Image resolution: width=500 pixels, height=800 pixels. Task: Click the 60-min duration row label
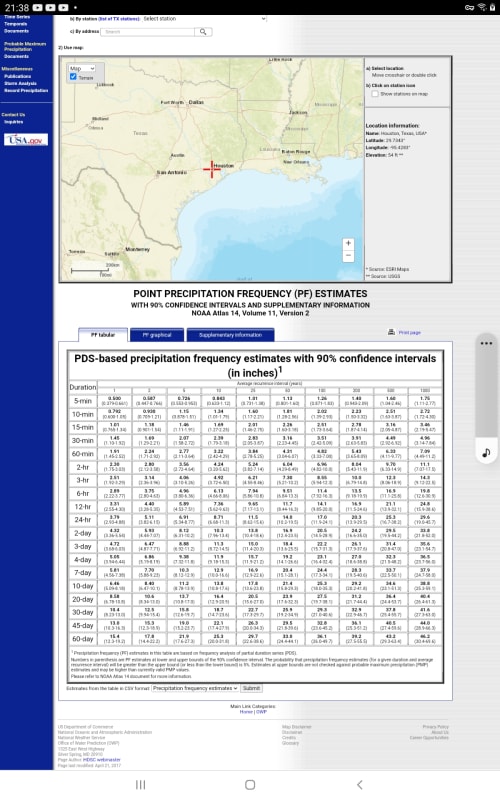click(x=83, y=454)
